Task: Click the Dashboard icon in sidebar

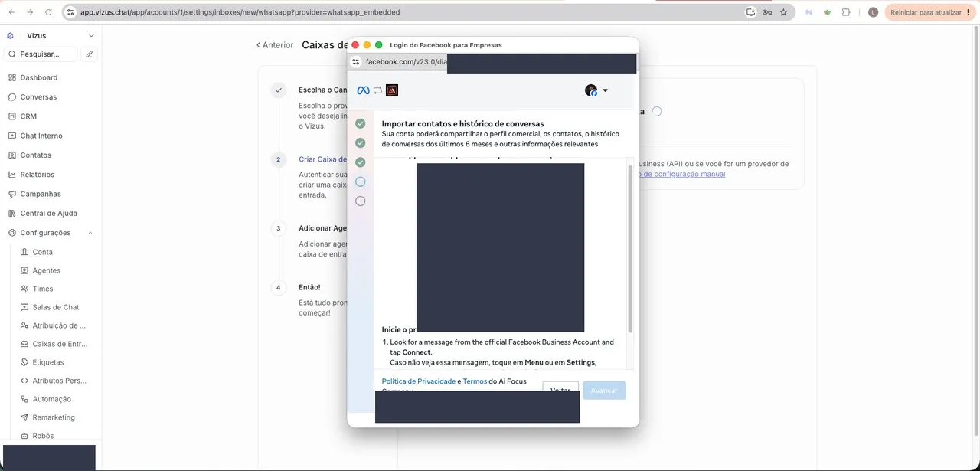Action: (x=12, y=77)
